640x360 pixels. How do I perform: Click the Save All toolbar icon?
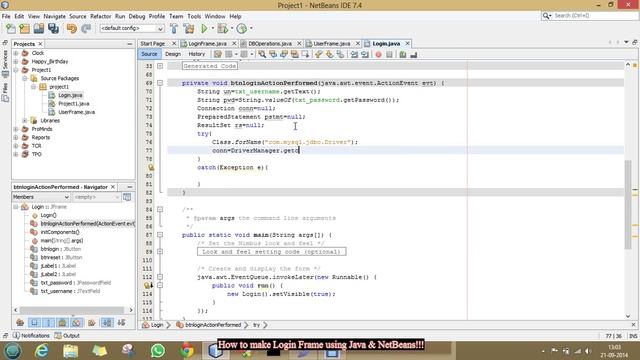click(x=53, y=29)
